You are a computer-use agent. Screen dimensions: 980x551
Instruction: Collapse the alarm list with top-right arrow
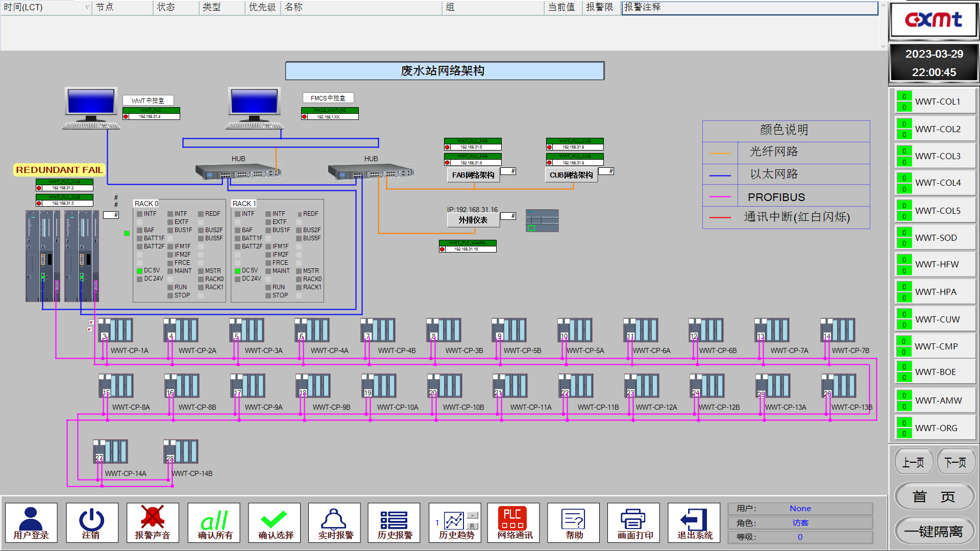(x=884, y=6)
